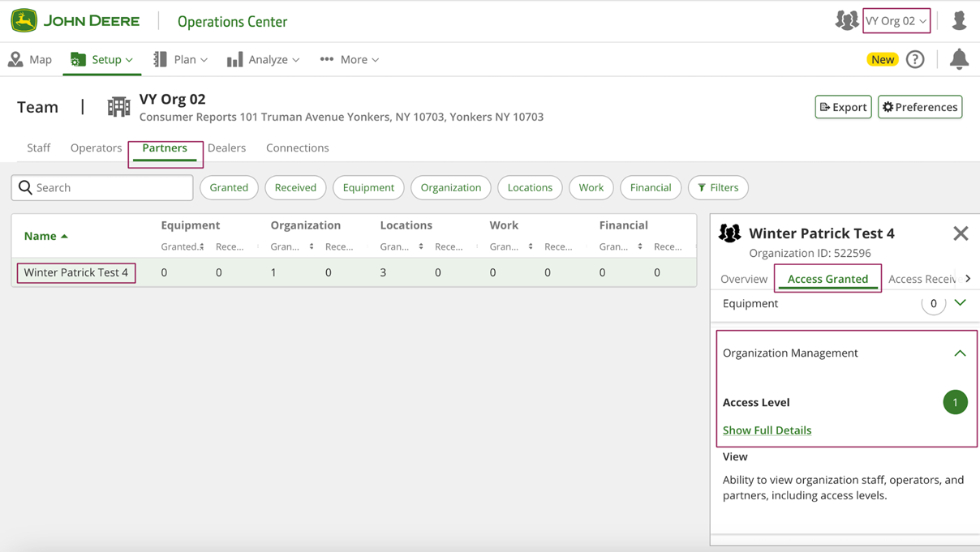980x552 pixels.
Task: Open the Setup menu
Action: point(102,59)
